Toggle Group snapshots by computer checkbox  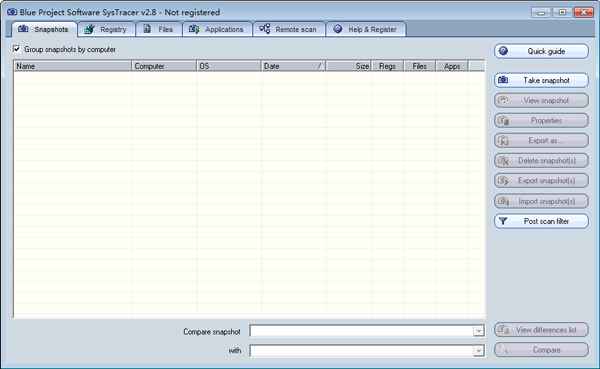click(x=16, y=49)
